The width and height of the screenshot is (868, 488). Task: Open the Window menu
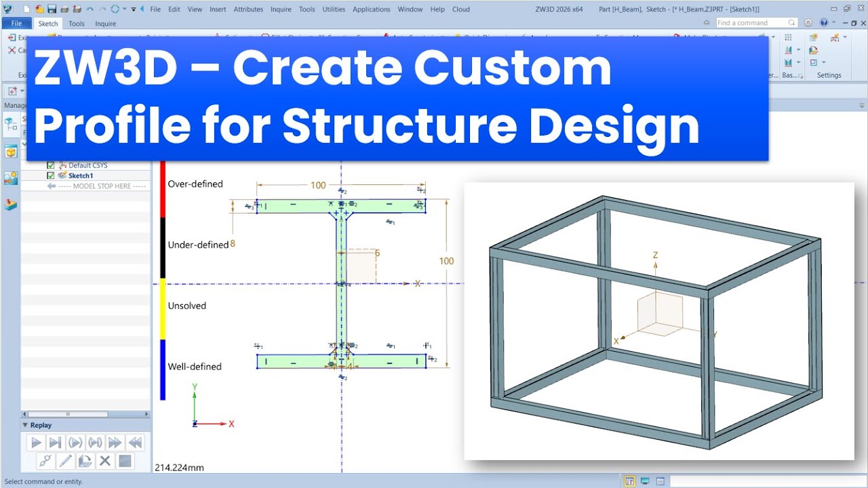point(410,9)
